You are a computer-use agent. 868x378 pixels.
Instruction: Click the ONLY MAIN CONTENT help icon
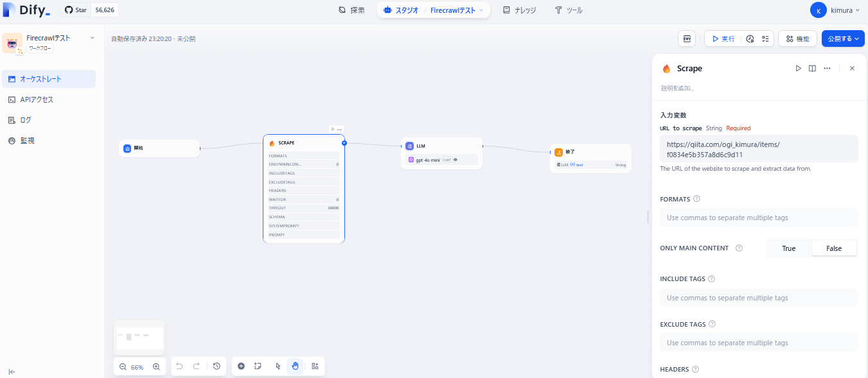coord(739,248)
